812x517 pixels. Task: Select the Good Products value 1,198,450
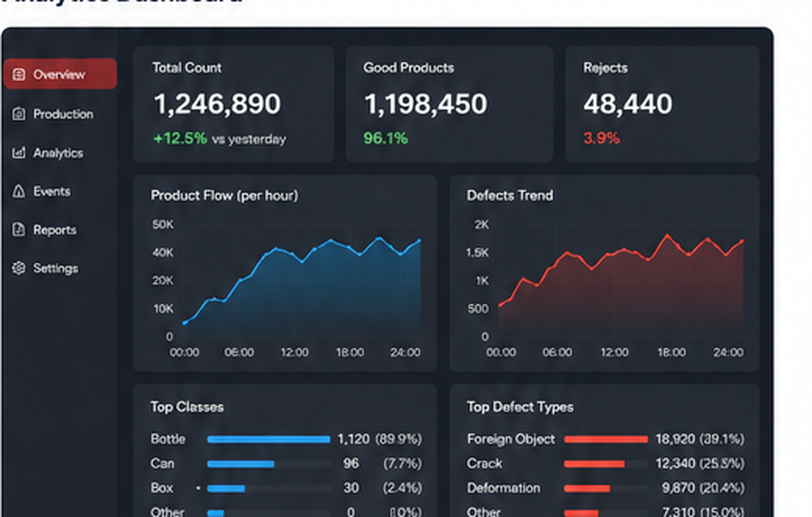(426, 104)
